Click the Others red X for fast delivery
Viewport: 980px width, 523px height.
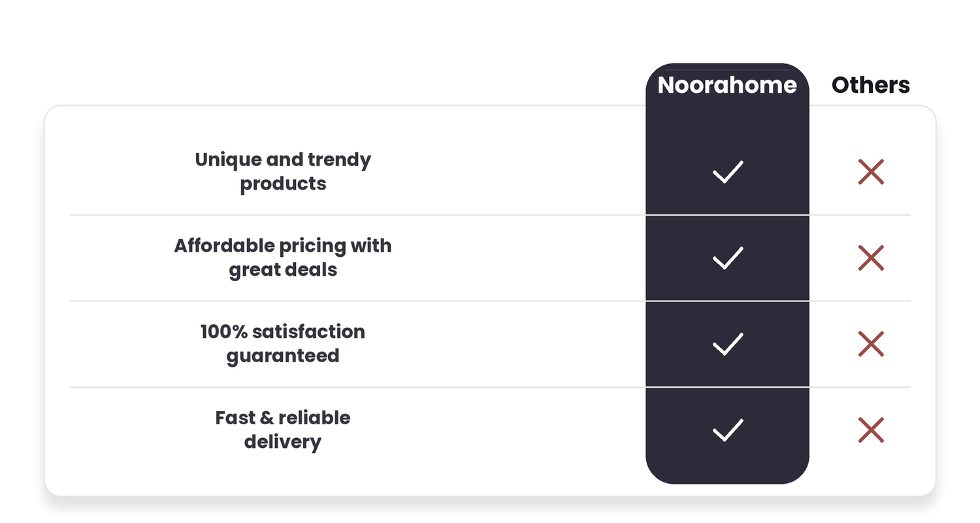871,430
